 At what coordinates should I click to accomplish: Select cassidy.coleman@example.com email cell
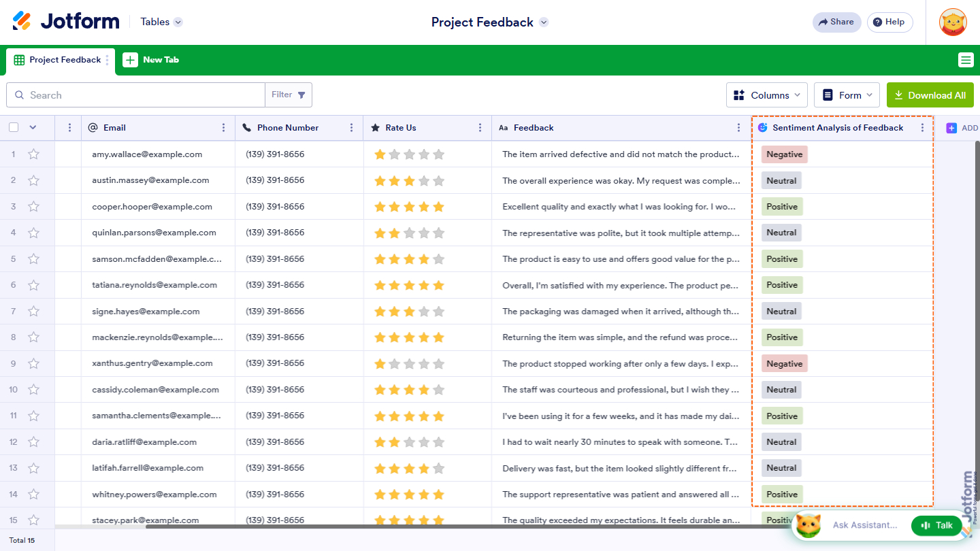pos(158,390)
